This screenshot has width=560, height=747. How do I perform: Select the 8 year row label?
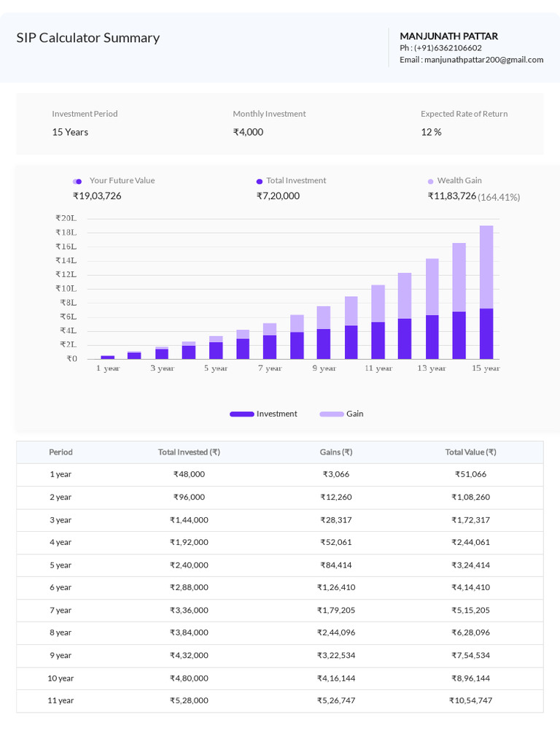(61, 632)
